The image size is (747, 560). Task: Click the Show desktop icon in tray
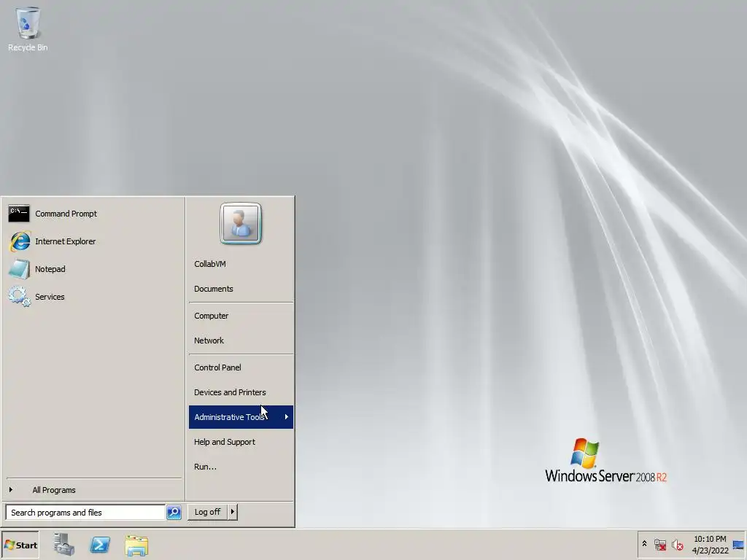click(738, 545)
